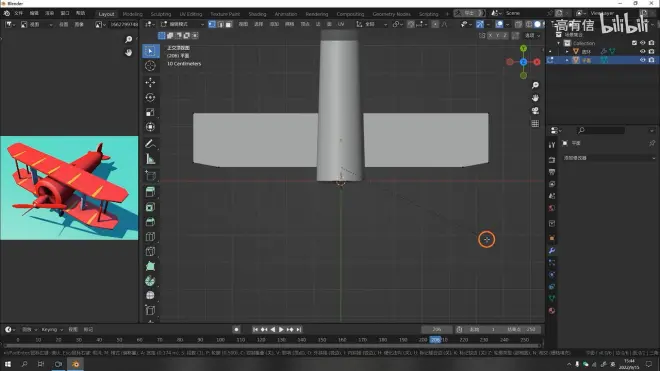Select the Annotate pencil tool
The height and width of the screenshot is (371, 660).
pos(150,144)
